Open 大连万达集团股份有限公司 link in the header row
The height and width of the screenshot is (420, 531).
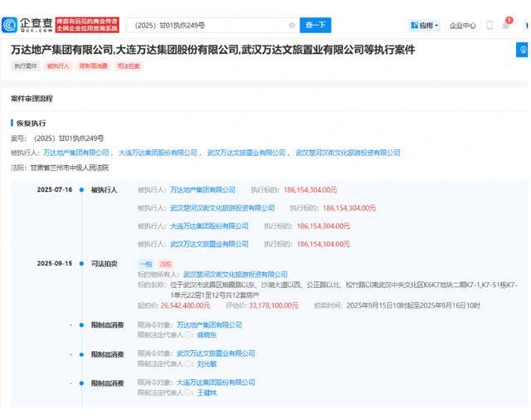point(158,153)
